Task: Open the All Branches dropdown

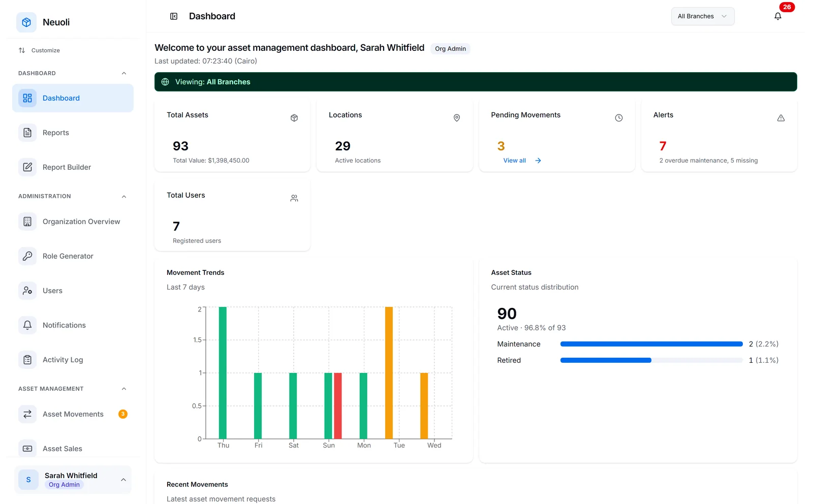Action: (703, 16)
